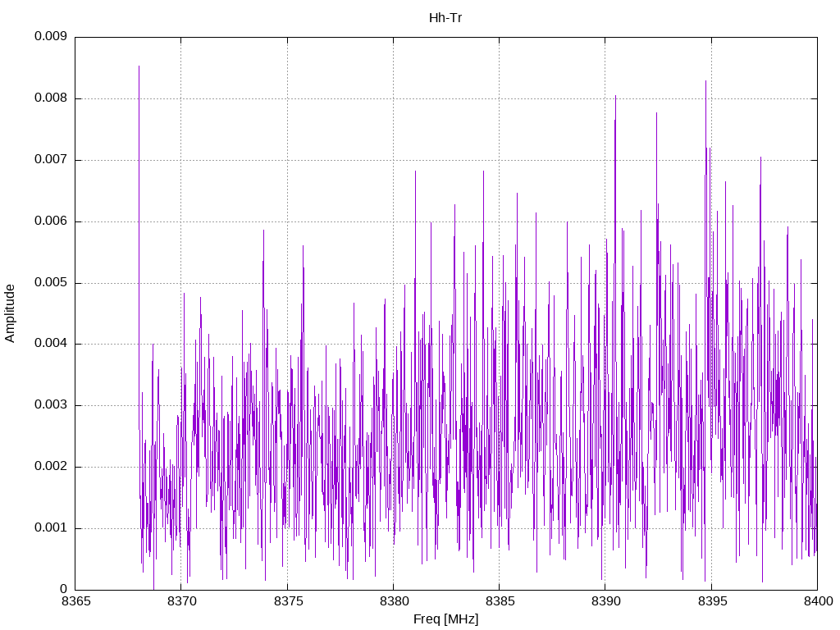Image resolution: width=840 pixels, height=630 pixels.
Task: Click the x-axis tick label 8370
Action: [x=182, y=601]
